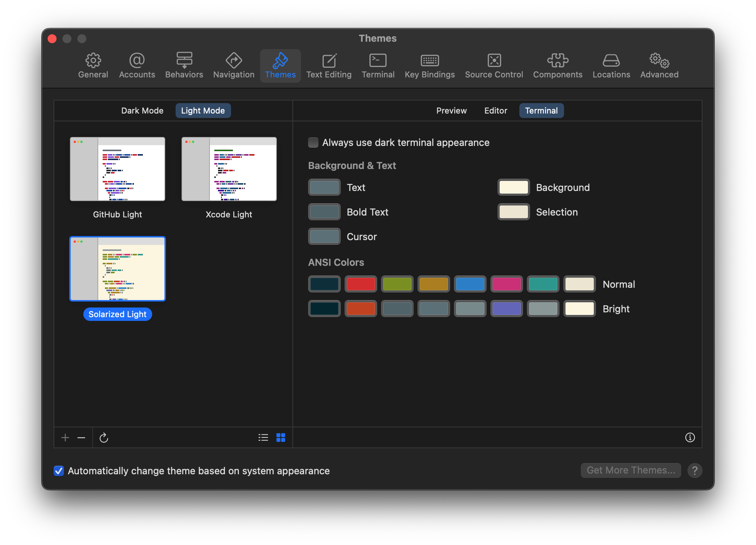This screenshot has height=545, width=756.
Task: Select the GitHub Light theme thumbnail
Action: [x=118, y=169]
